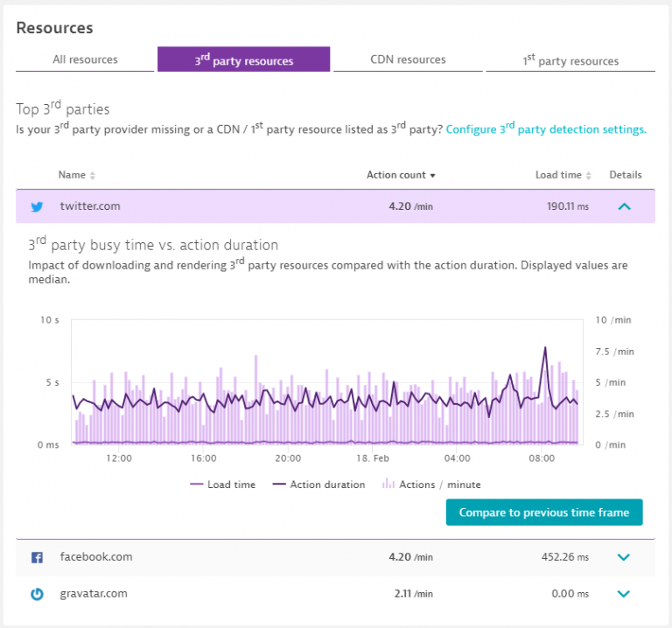The width and height of the screenshot is (672, 628).
Task: Toggle Actions / minute bars in legend
Action: coord(431,485)
